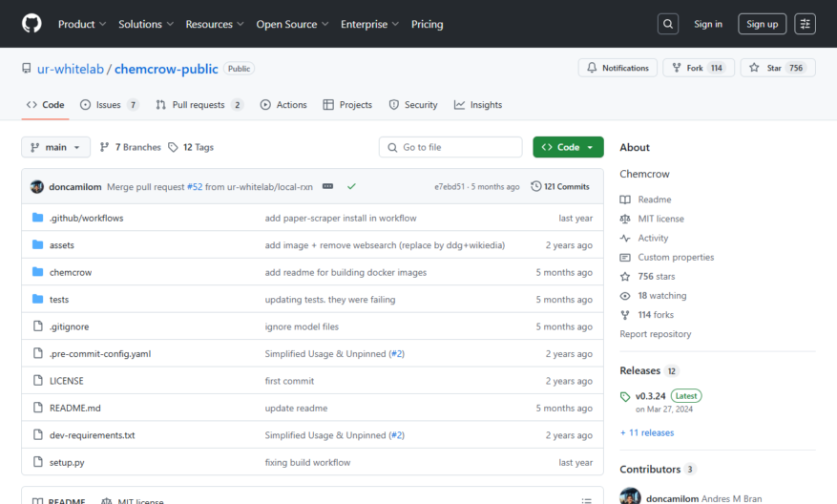The height and width of the screenshot is (504, 837).
Task: Click the Sign up button
Action: pyautogui.click(x=762, y=24)
